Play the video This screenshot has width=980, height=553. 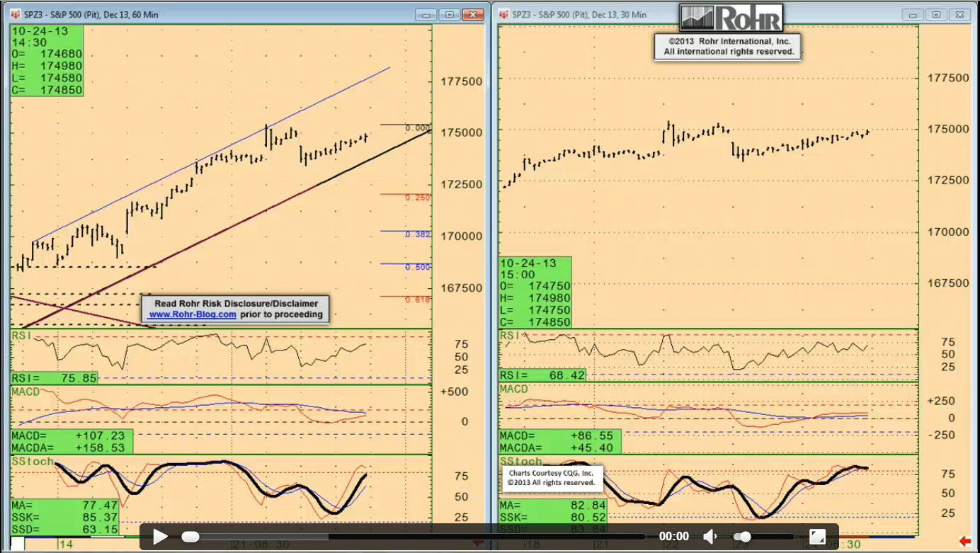pyautogui.click(x=160, y=537)
